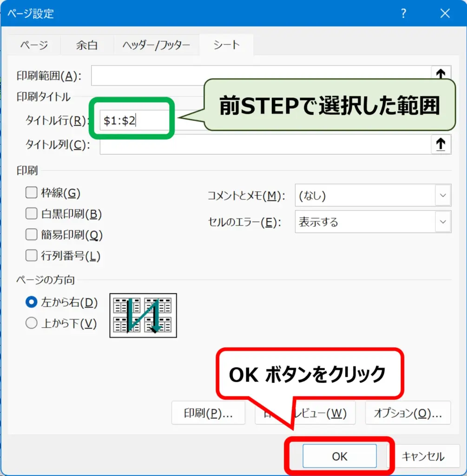Image resolution: width=467 pixels, height=476 pixels.
Task: Click the range selector arrow for タイトル列
Action: [x=441, y=145]
